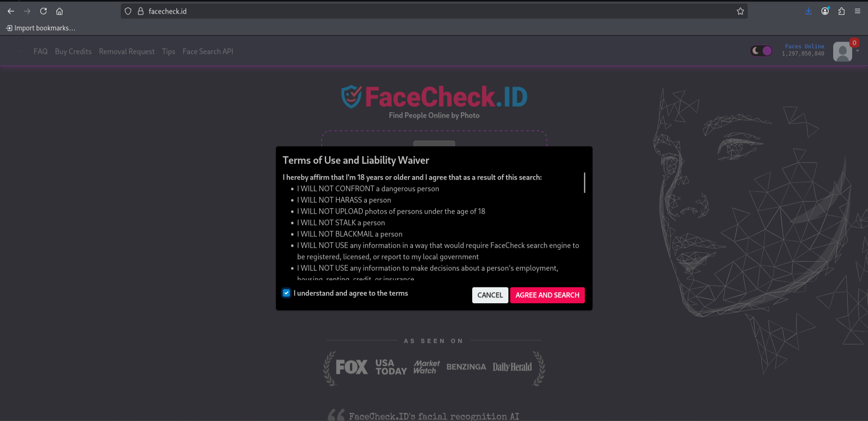Viewport: 868px width, 421px height.
Task: Click the BENZINGA logo
Action: [466, 367]
